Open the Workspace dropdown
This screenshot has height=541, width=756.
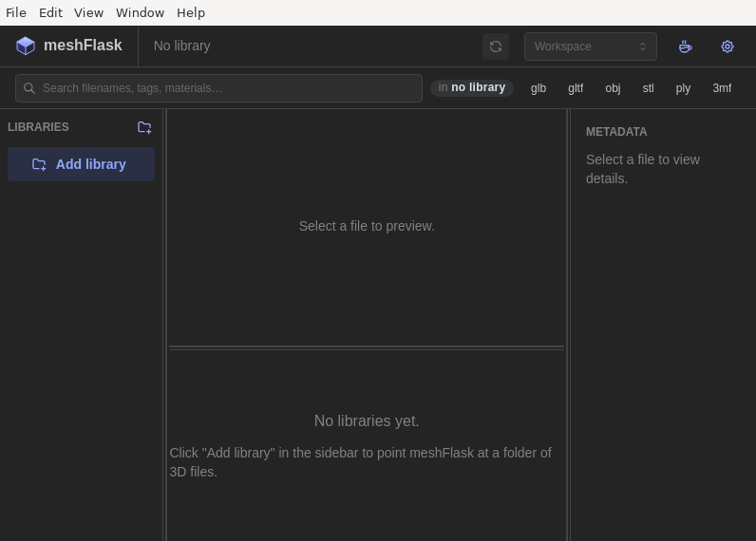(590, 47)
